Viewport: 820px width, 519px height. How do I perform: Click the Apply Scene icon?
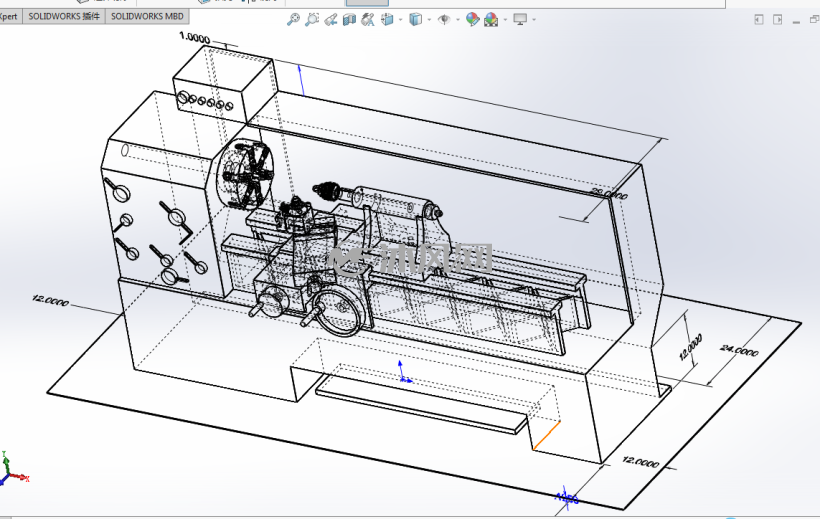click(x=491, y=20)
